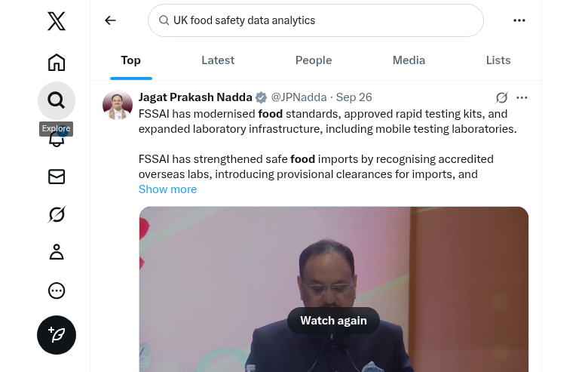Open Grok from the sidebar
The image size is (588, 372).
(57, 215)
